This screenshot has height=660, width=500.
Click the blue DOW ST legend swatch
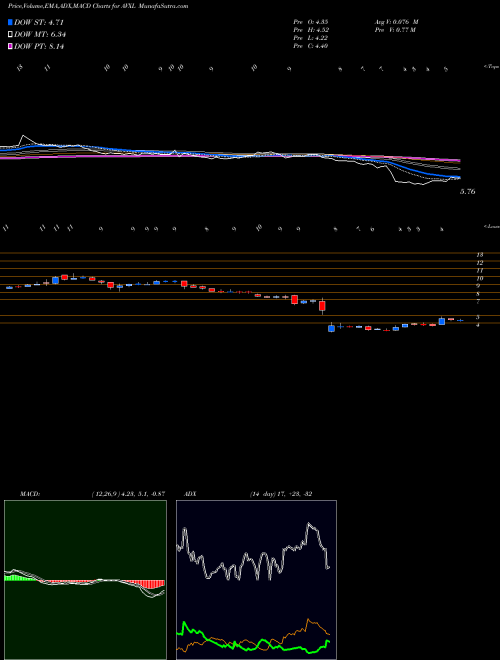[10, 22]
